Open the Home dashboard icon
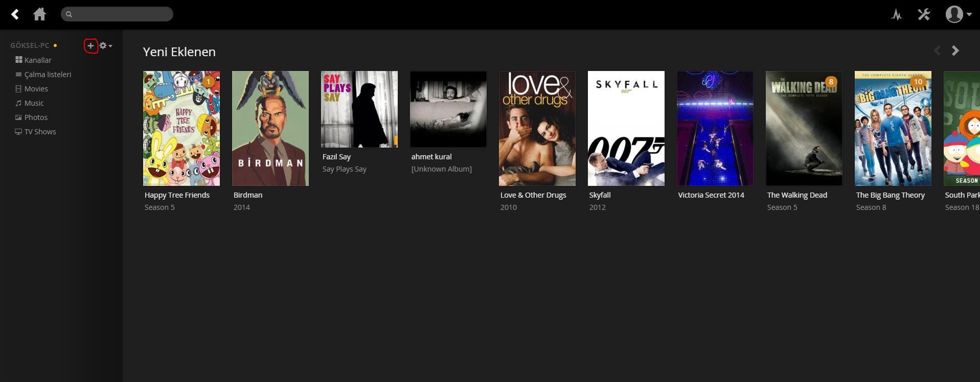Image resolution: width=980 pixels, height=382 pixels. pos(39,14)
